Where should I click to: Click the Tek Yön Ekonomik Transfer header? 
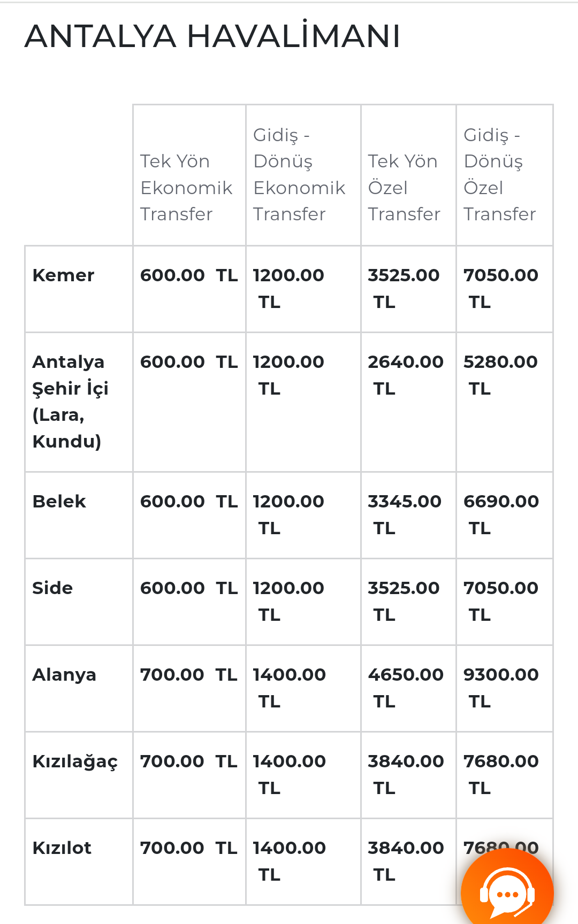(x=186, y=188)
